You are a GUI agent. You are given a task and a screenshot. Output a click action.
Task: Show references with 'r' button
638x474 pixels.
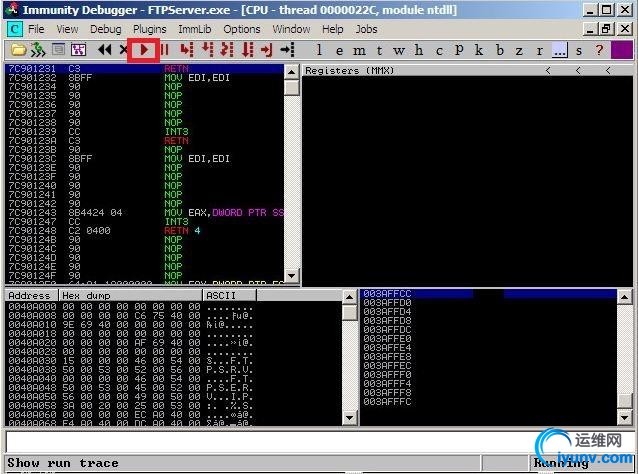(540, 50)
